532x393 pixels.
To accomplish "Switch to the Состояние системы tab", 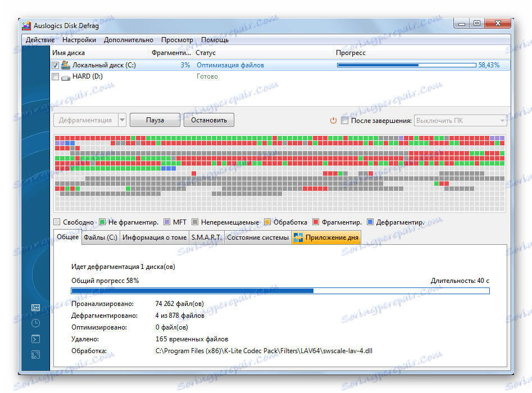I will tap(258, 237).
